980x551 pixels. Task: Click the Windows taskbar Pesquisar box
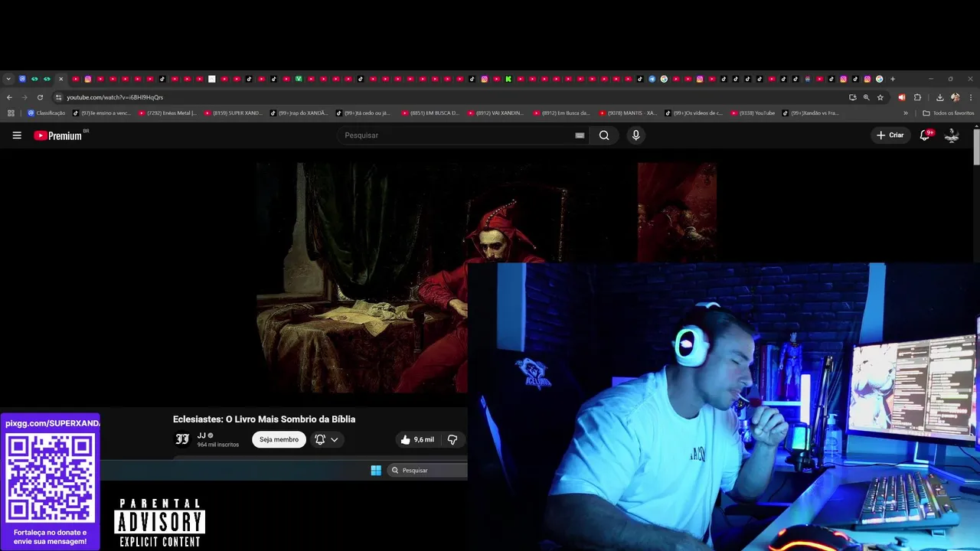click(427, 470)
